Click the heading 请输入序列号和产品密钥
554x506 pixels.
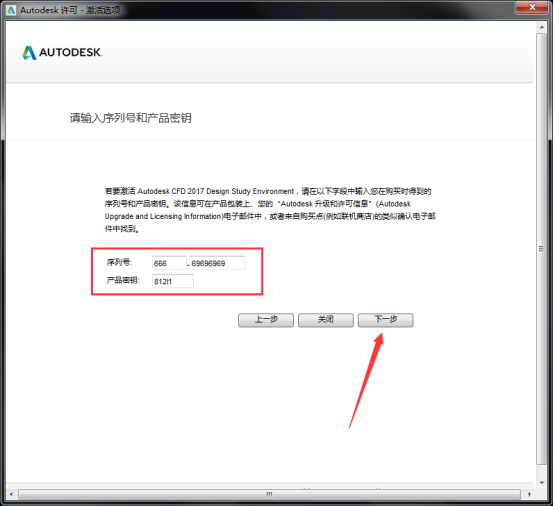click(130, 118)
